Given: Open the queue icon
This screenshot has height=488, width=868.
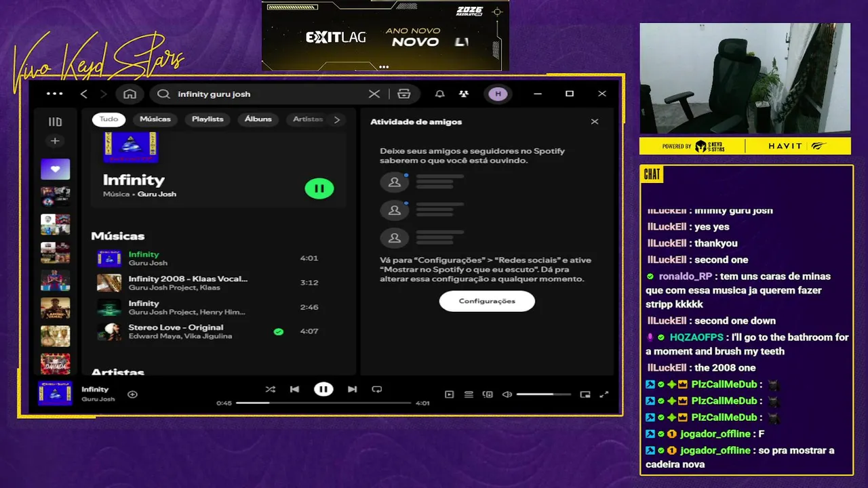Looking at the screenshot, I should click(x=469, y=394).
